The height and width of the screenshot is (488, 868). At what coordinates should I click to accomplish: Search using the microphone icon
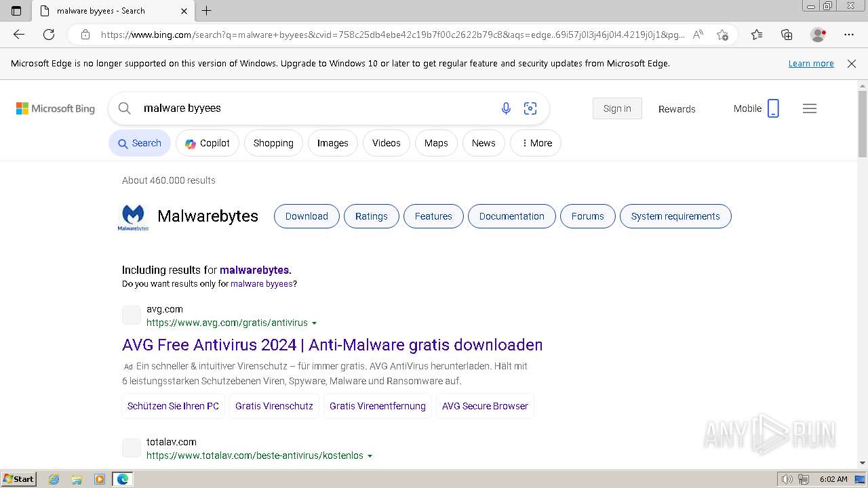[x=506, y=108]
